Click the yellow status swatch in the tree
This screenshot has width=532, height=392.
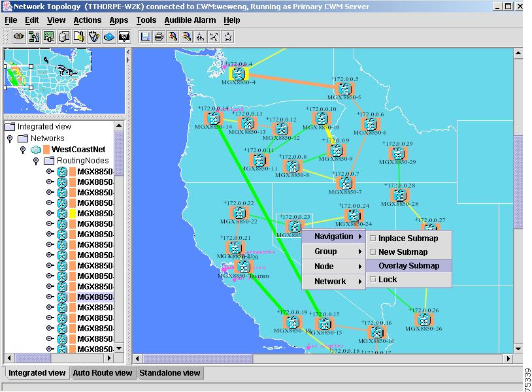pyautogui.click(x=73, y=213)
